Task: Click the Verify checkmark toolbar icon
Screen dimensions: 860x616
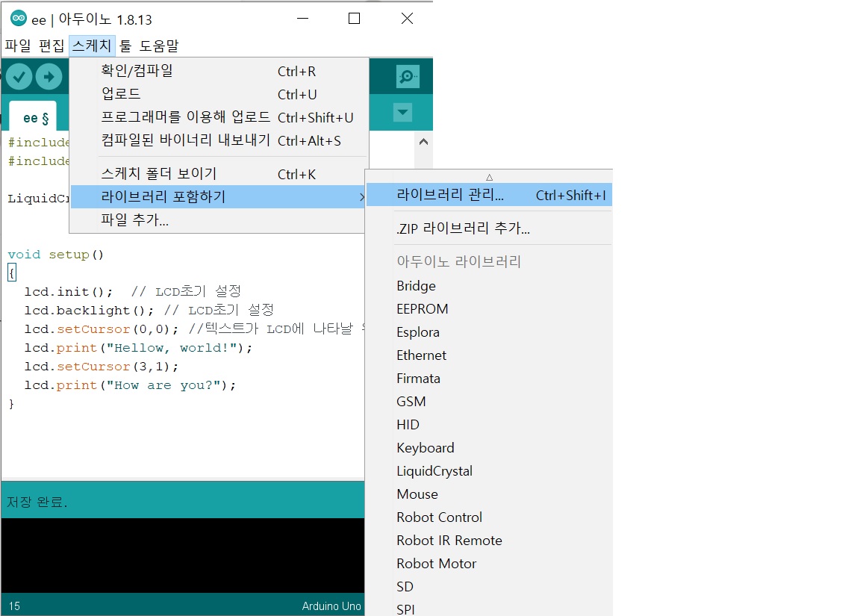Action: click(19, 77)
